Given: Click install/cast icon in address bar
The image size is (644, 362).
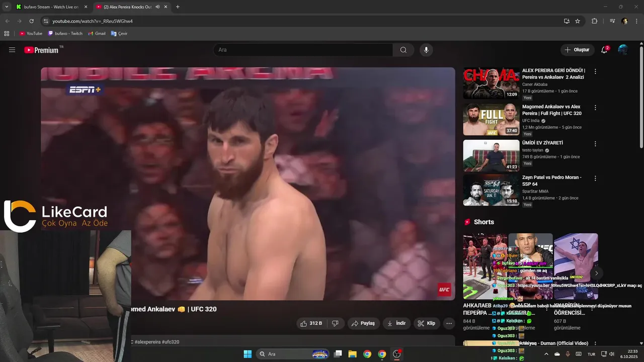Looking at the screenshot, I should pyautogui.click(x=567, y=21).
